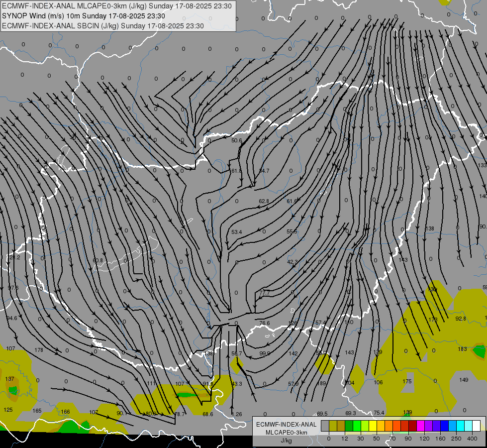Click map value 178
The height and width of the screenshot is (448, 487).
[39, 350]
